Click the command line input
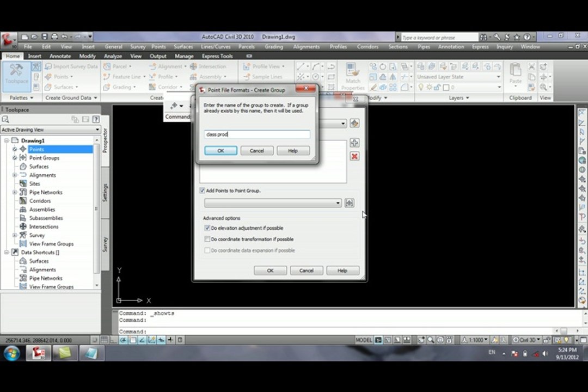 tap(335, 332)
